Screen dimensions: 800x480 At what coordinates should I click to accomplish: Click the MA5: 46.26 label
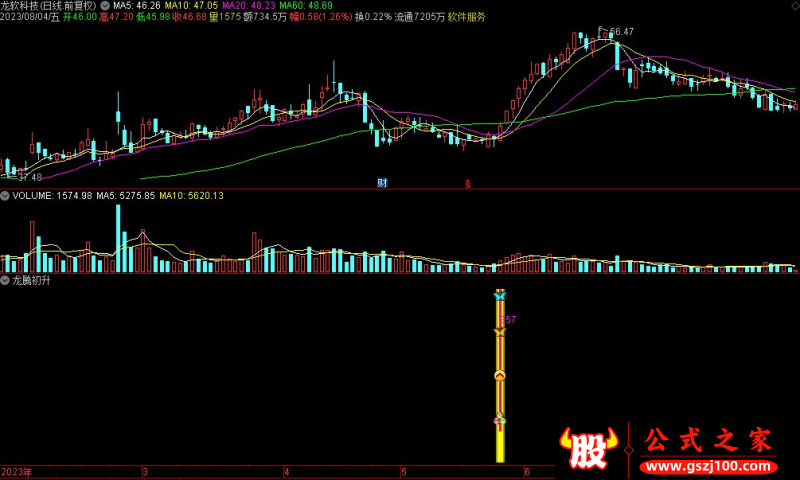[137, 6]
